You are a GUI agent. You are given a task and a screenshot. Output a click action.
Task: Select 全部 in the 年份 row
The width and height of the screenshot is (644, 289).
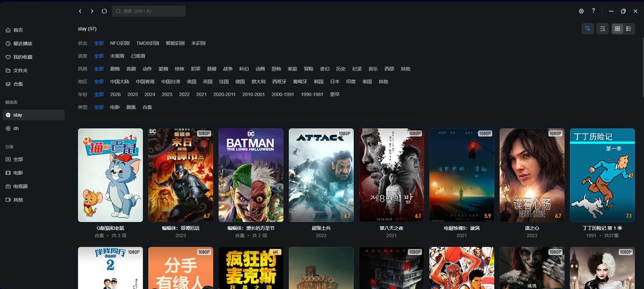(x=99, y=94)
